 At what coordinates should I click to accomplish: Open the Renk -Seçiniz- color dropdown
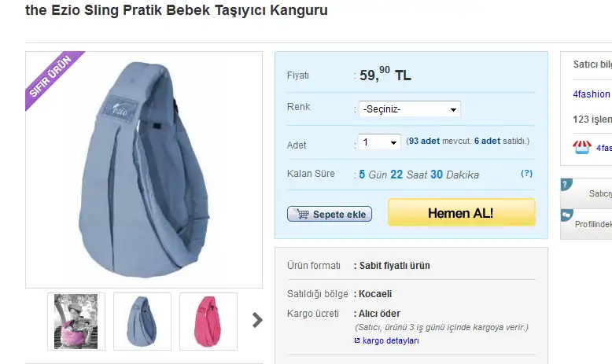coord(409,108)
